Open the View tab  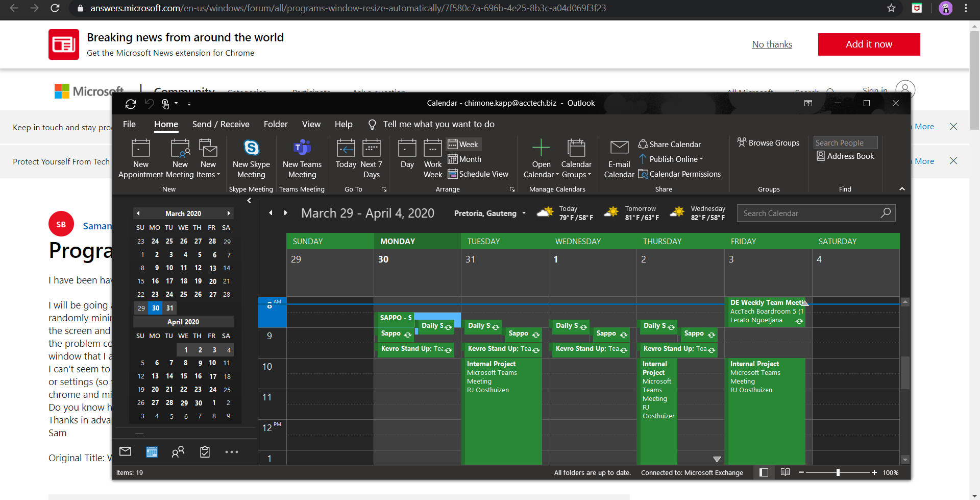pyautogui.click(x=311, y=124)
